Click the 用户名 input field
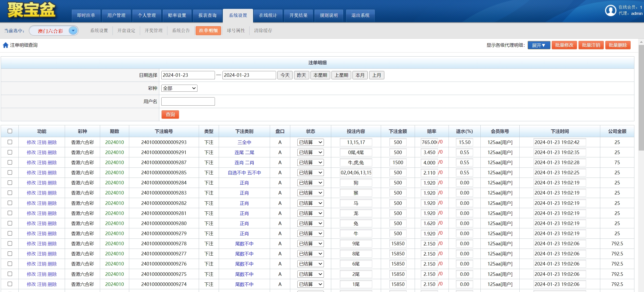This screenshot has width=644, height=292. pos(188,102)
